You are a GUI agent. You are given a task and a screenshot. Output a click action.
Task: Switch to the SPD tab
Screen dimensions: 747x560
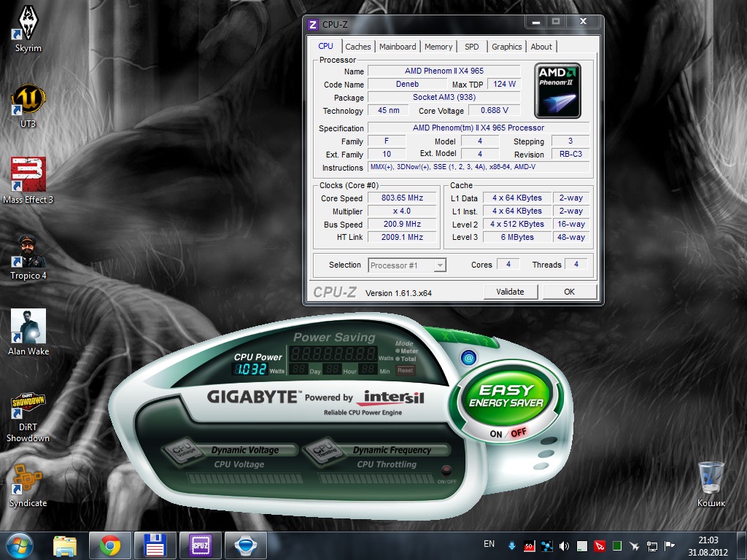pyautogui.click(x=472, y=47)
